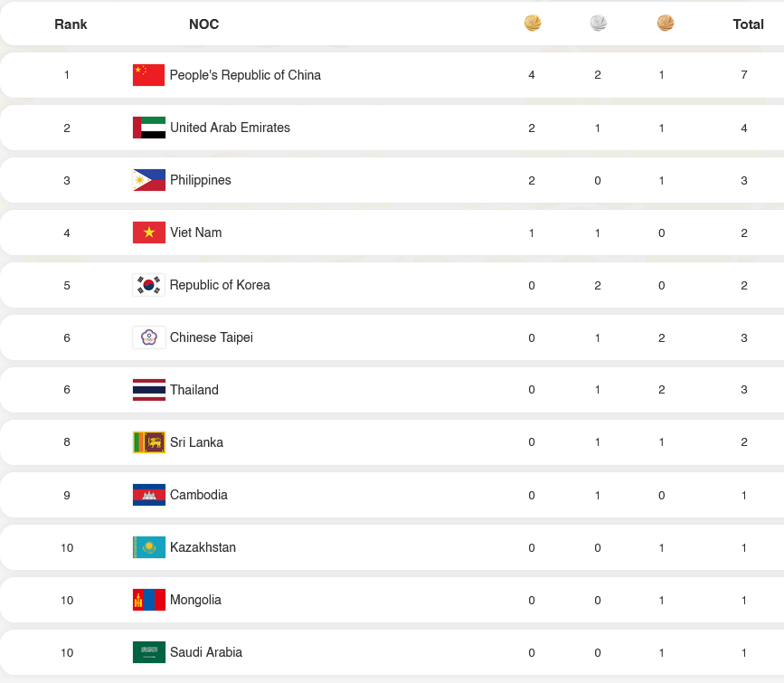784x683 pixels.
Task: Sort by the Rank column header
Action: pos(71,24)
